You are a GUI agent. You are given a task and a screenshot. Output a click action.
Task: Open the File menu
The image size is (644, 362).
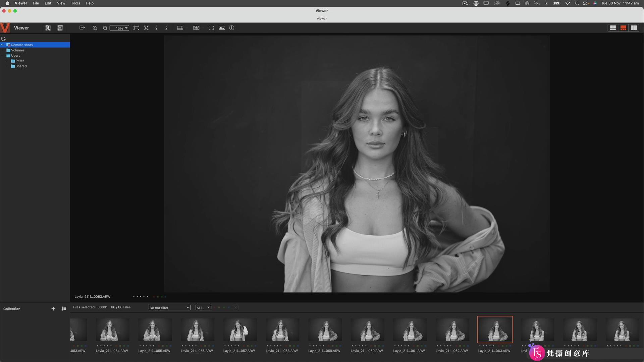[36, 3]
